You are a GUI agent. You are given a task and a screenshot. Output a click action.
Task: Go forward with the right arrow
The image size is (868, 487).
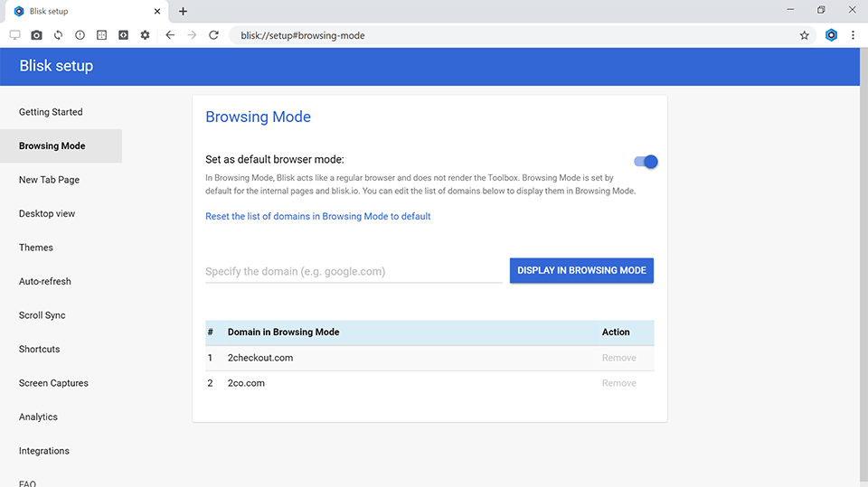(192, 35)
